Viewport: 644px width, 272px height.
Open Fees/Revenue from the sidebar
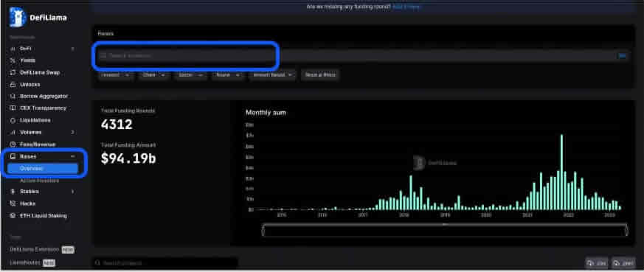point(38,144)
